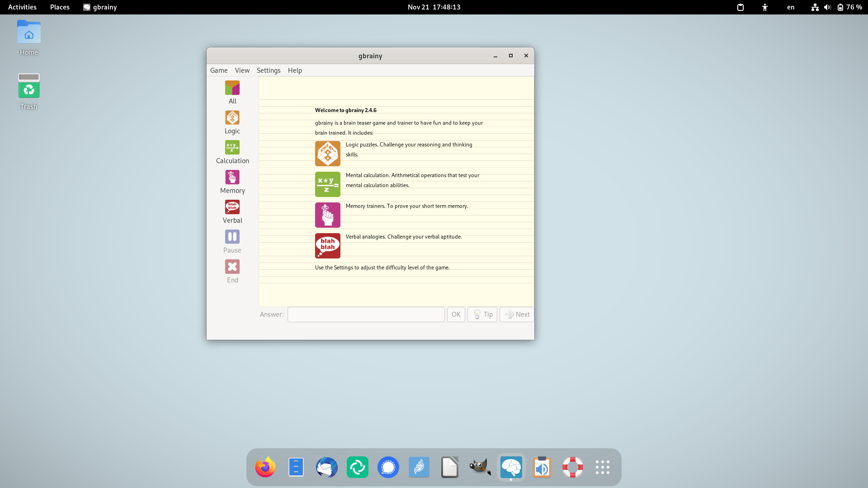This screenshot has width=868, height=488.
Task: Open Activities overview
Action: click(x=22, y=7)
